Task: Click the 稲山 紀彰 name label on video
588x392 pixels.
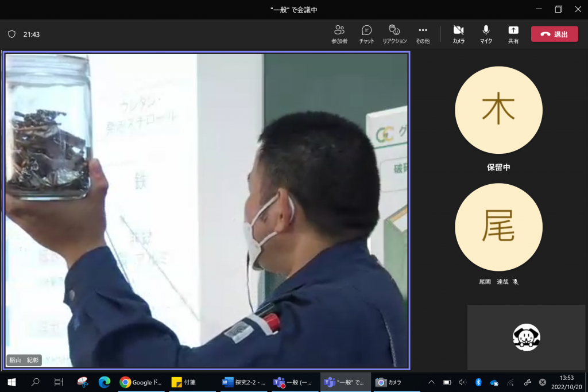Action: [24, 360]
